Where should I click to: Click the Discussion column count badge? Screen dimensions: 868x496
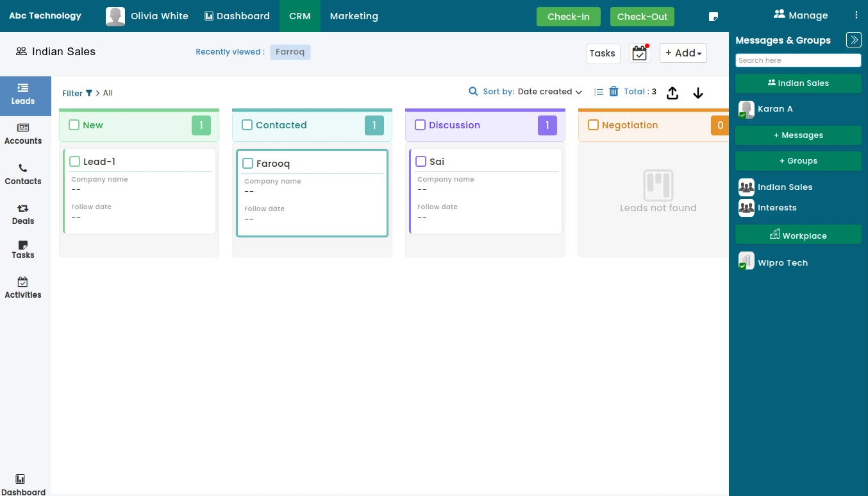pyautogui.click(x=547, y=126)
